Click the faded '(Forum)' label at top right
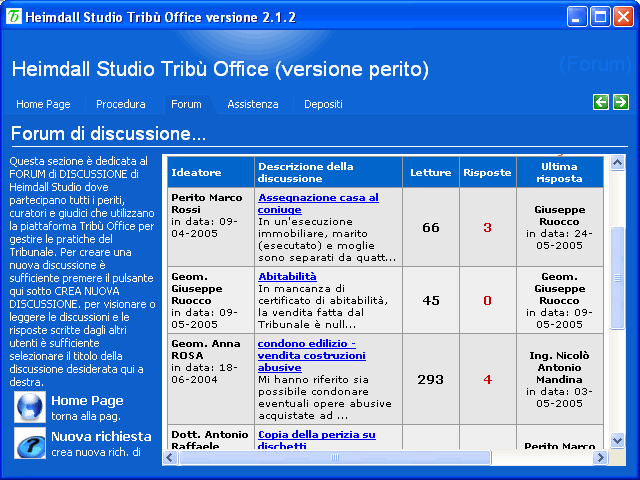The width and height of the screenshot is (640, 480). coord(595,64)
